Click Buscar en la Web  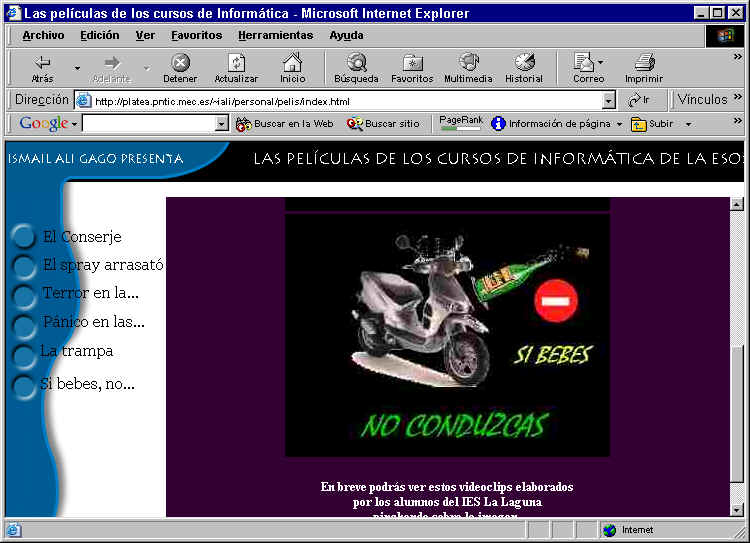point(285,124)
